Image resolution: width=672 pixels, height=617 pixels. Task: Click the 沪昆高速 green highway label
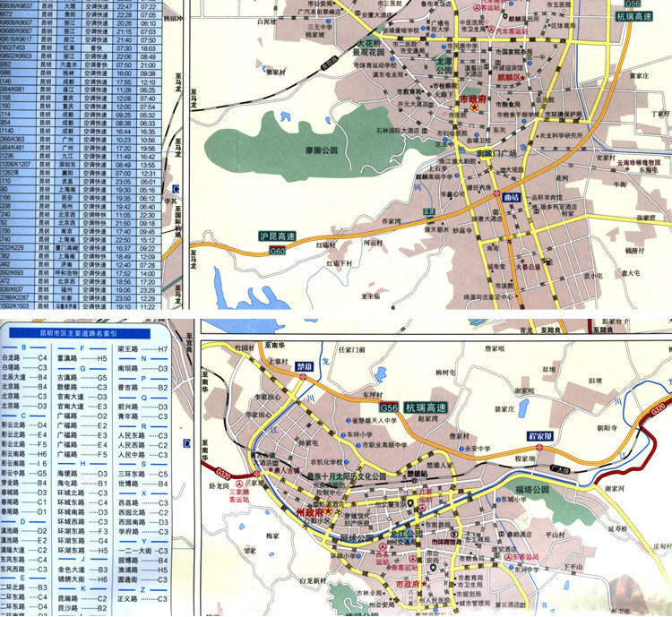[x=277, y=236]
